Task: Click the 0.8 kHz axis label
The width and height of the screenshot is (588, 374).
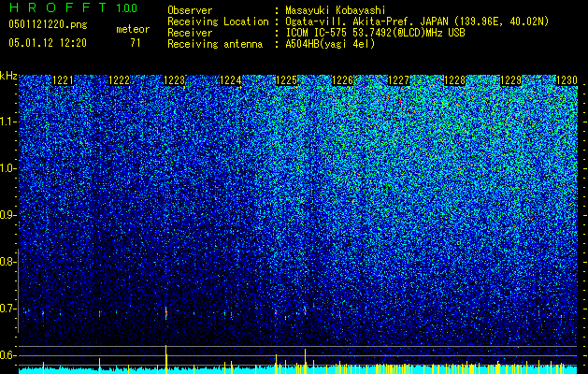Action: click(x=8, y=262)
